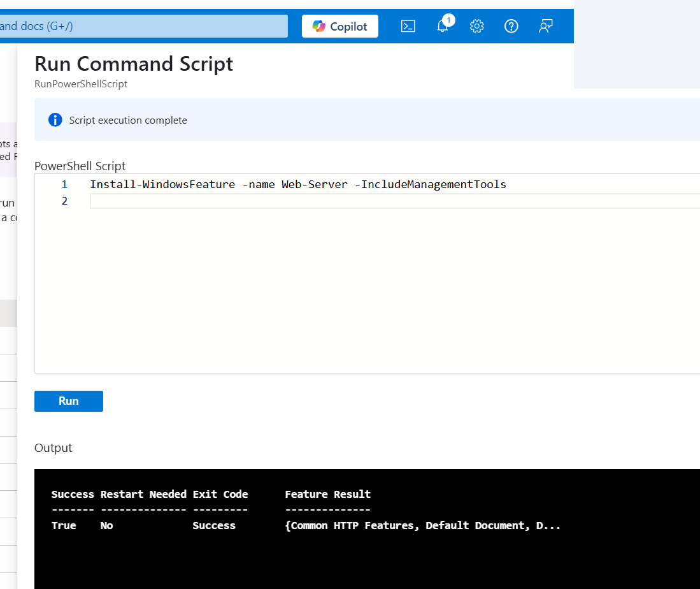The image size is (700, 589).
Task: Click the Success value under Exit Code
Action: [x=214, y=525]
